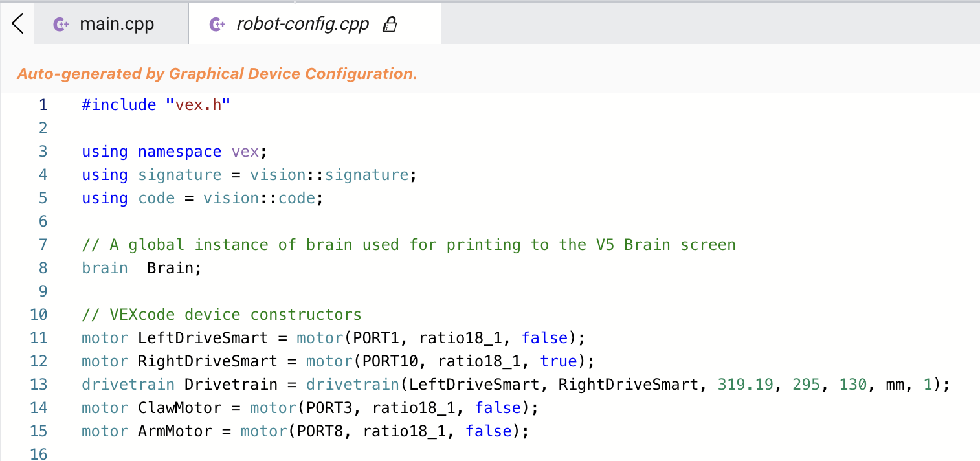980x461 pixels.
Task: Click 'ClawMotor' in the line 14 declaration
Action: [179, 408]
